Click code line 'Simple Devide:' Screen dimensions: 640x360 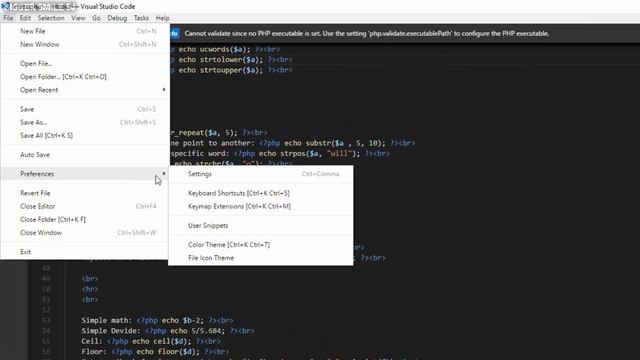tap(168, 331)
